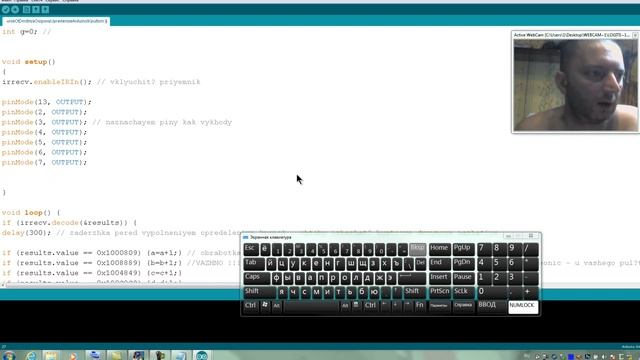Click numpad 5 key on on-screen keyboard
640x360 pixels.
pos(499,264)
